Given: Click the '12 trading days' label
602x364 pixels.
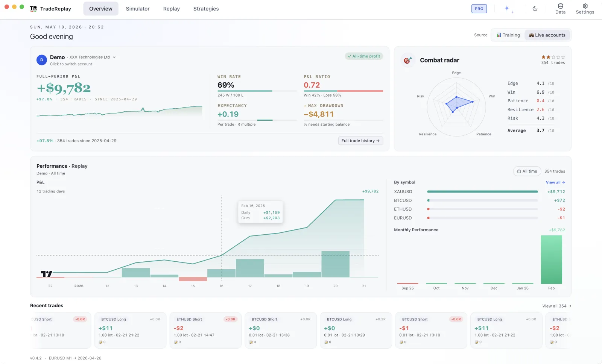Looking at the screenshot, I should tap(50, 191).
